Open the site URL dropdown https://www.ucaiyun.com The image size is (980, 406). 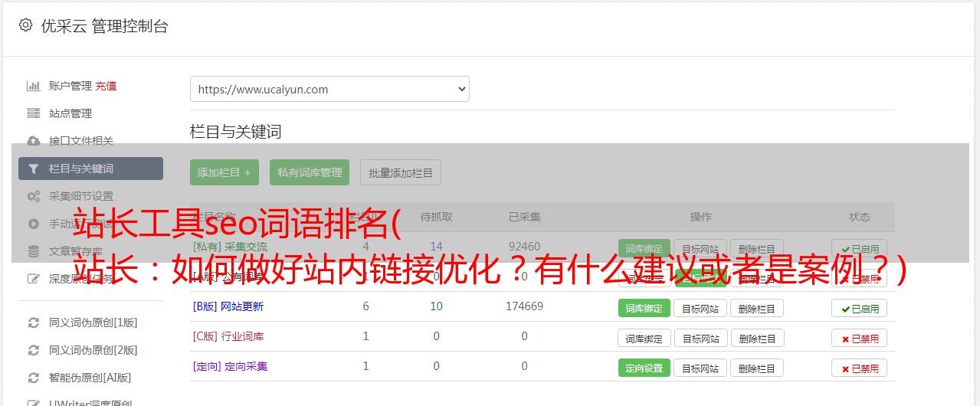329,89
